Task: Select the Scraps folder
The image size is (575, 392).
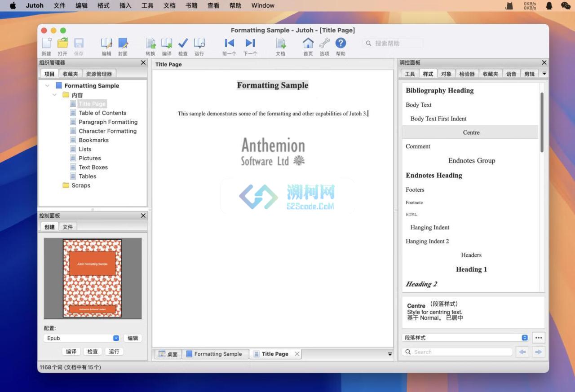Action: [x=81, y=185]
